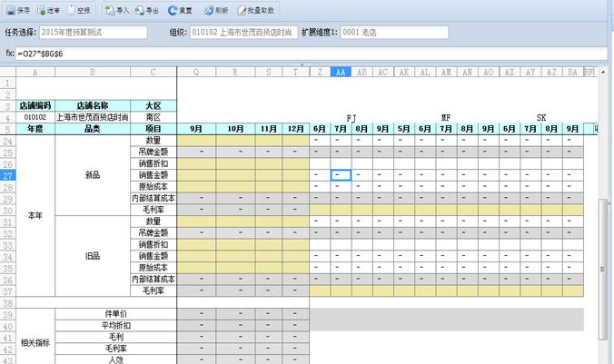The width and height of the screenshot is (614, 364).
Task: Click the 刷新 (Refresh) toolbar button
Action: click(216, 11)
